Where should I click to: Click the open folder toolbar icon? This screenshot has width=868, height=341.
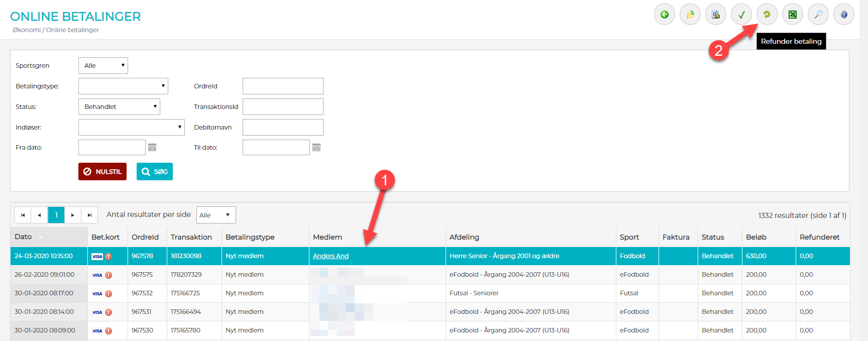[x=690, y=15]
